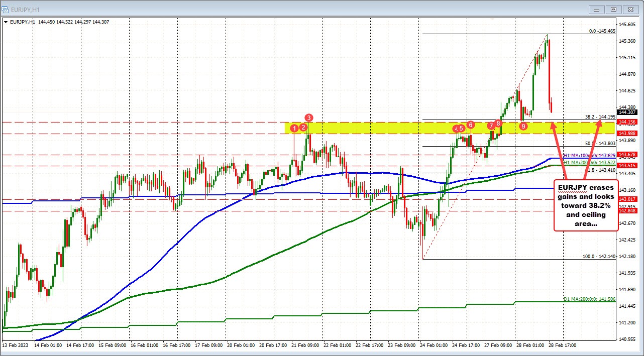
Task: Click the EURJPY erases gains annotation box
Action: (x=586, y=204)
